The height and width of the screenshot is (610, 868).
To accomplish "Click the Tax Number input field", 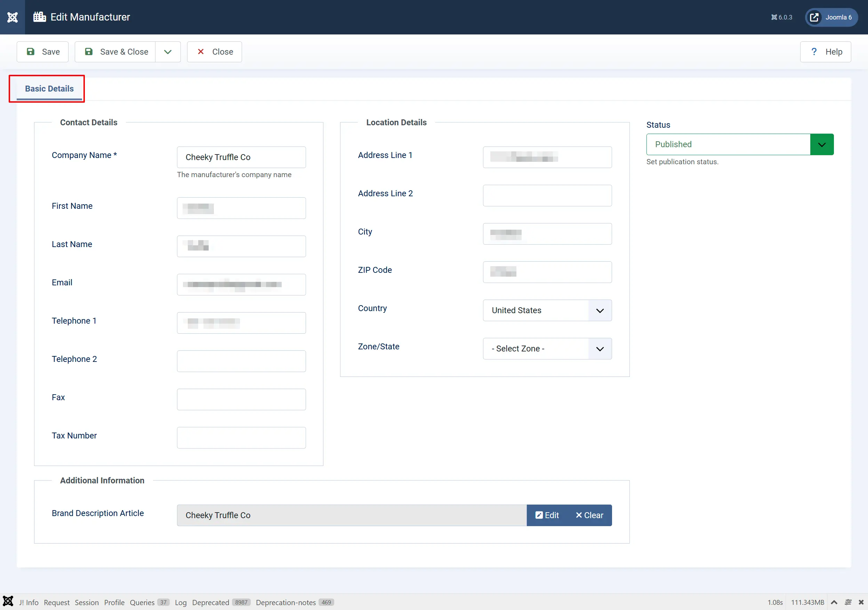I will point(241,437).
